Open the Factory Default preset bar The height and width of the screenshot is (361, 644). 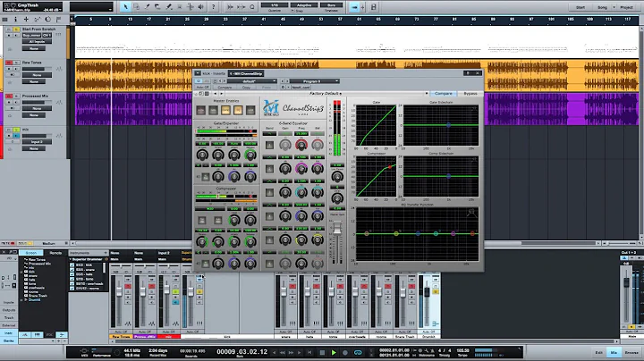[325, 94]
